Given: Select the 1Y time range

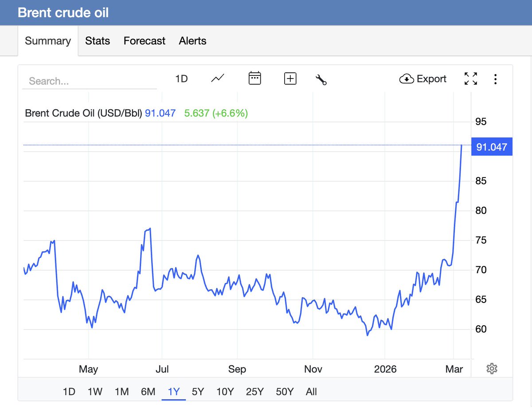Looking at the screenshot, I should pos(174,392).
